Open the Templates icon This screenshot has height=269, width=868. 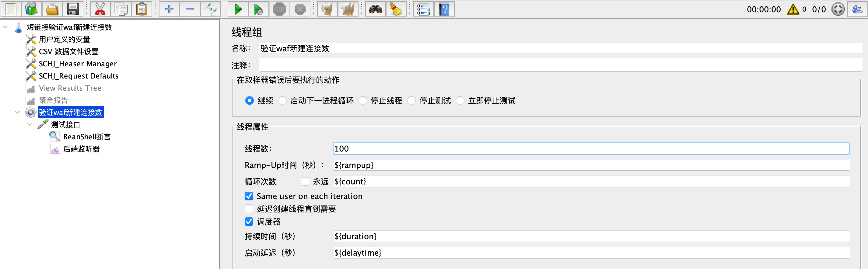click(32, 9)
